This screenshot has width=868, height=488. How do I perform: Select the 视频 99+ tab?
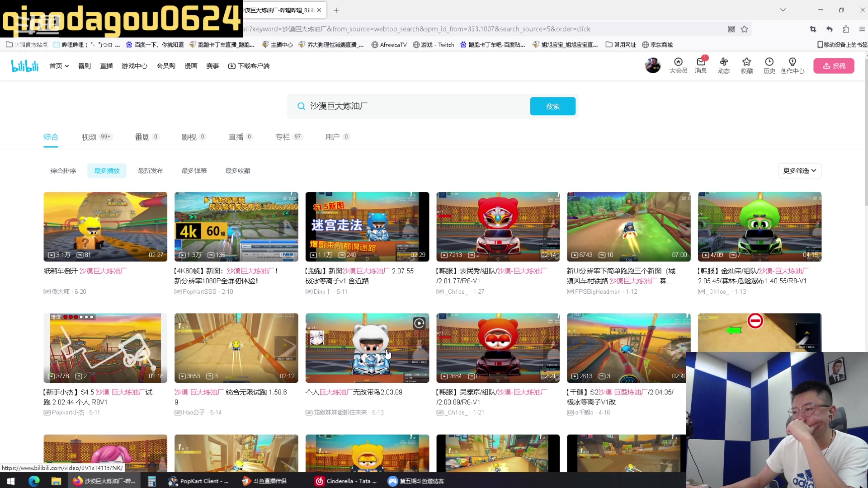[97, 137]
